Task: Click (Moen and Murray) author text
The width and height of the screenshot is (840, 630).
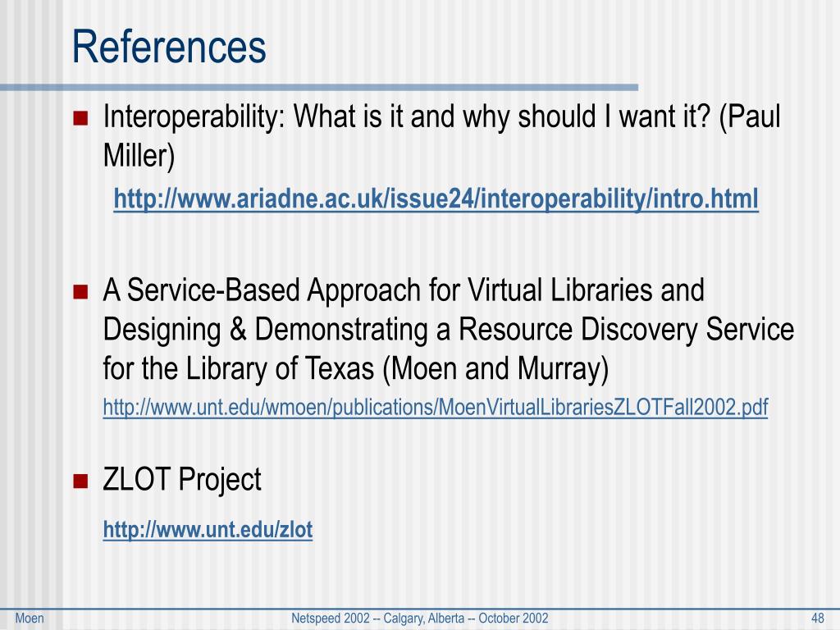Action: (495, 369)
